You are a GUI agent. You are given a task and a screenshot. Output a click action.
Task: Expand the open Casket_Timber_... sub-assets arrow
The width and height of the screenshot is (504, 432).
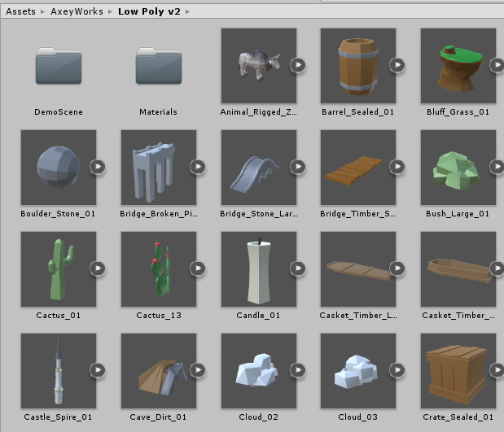pyautogui.click(x=497, y=268)
